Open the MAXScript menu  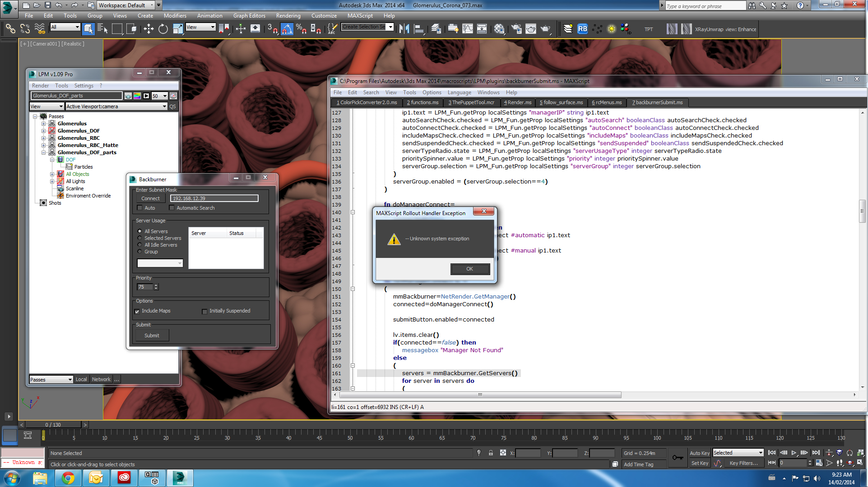(x=360, y=15)
